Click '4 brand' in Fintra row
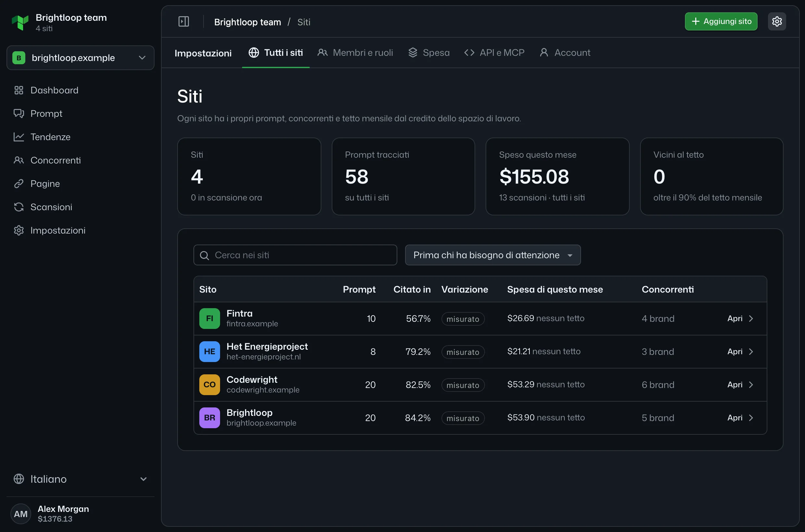This screenshot has width=805, height=532. (658, 319)
